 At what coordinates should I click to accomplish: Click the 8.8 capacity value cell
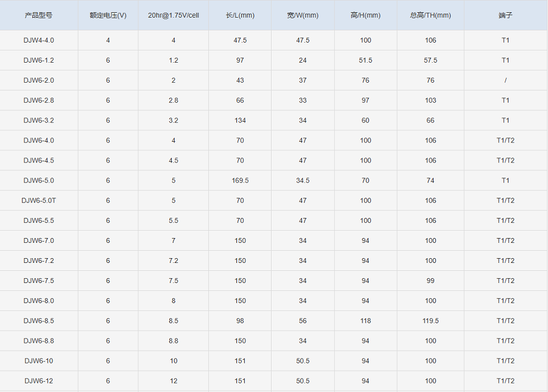[x=173, y=341]
